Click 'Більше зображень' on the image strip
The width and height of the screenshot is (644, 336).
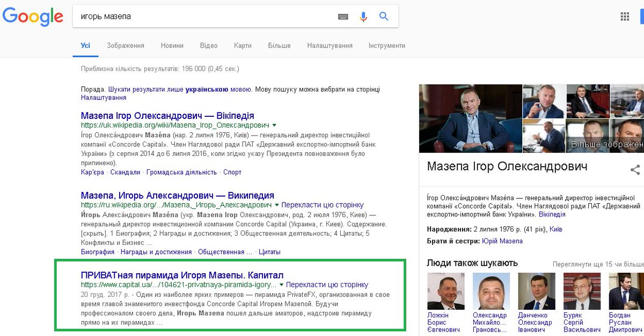click(608, 145)
